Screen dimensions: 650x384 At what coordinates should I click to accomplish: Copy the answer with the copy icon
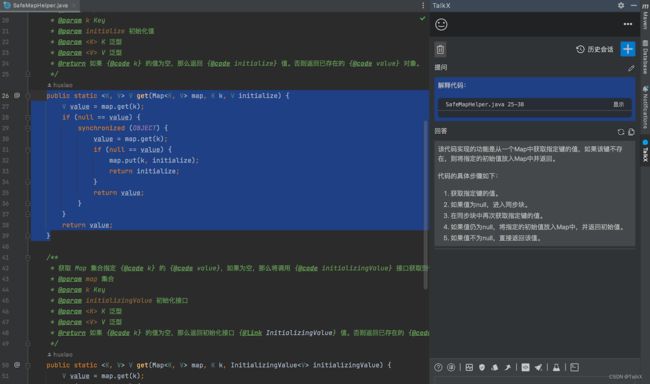pyautogui.click(x=631, y=132)
